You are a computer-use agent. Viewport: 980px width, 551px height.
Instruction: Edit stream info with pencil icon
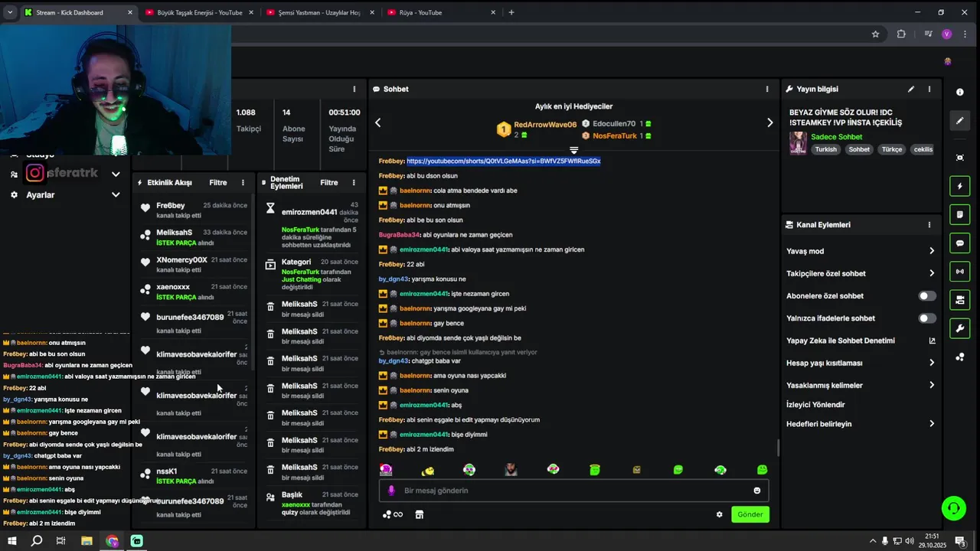coord(911,90)
